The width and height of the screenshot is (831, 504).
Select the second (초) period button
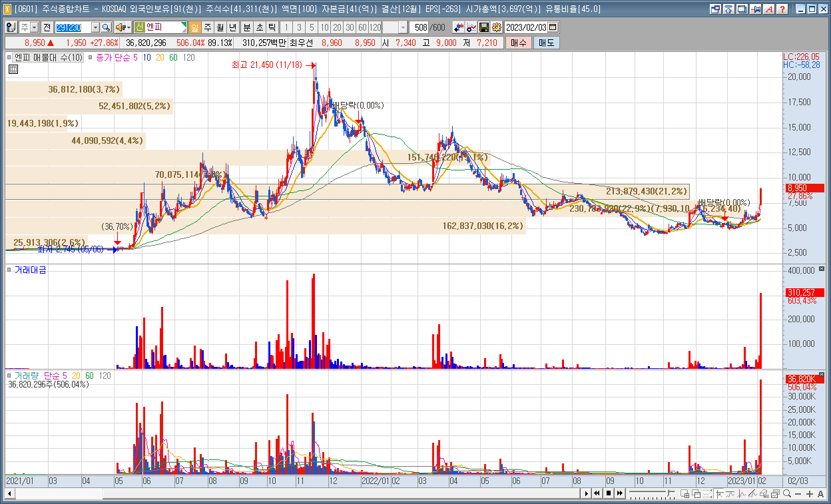point(259,27)
